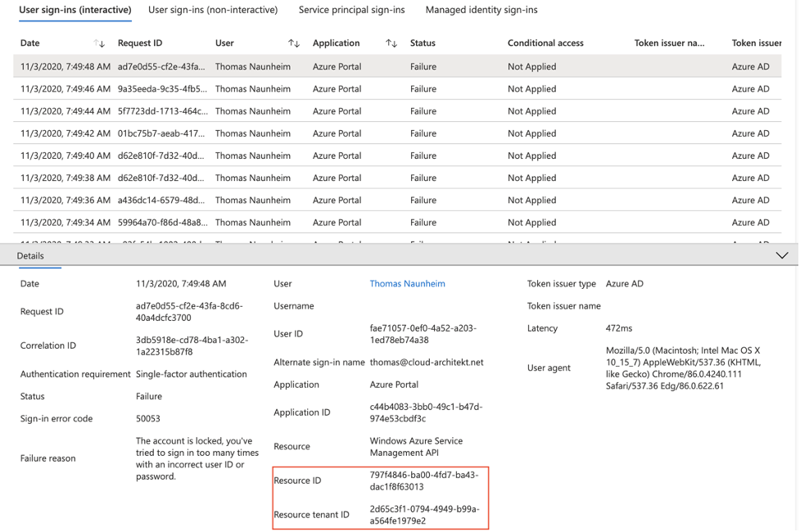Select sign-in row at 7:49:42 AM

coord(397,133)
